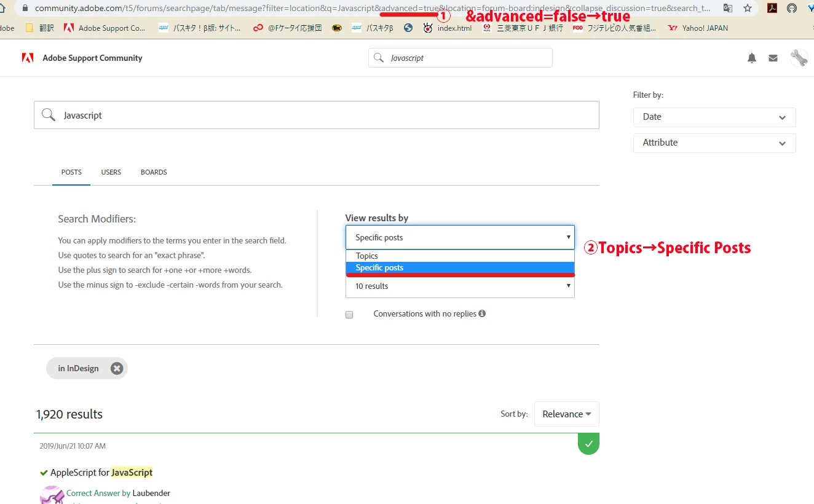Check the Conversations with no replies checkbox

tap(349, 314)
